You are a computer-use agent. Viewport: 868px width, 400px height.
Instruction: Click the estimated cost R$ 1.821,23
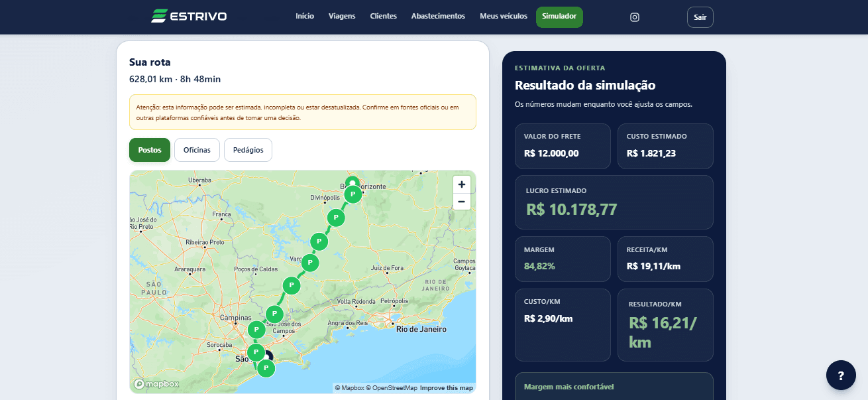(x=651, y=153)
